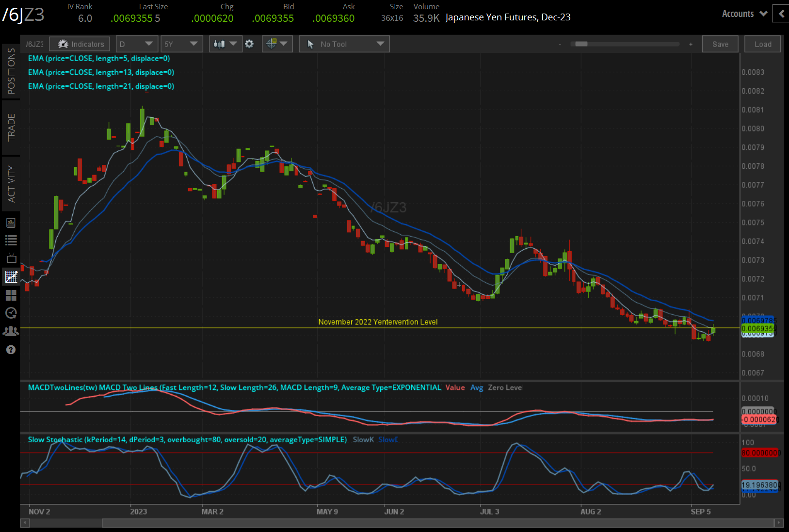Open the candlestick chart type dropdown
Screen dimensions: 789x532
tap(225, 44)
